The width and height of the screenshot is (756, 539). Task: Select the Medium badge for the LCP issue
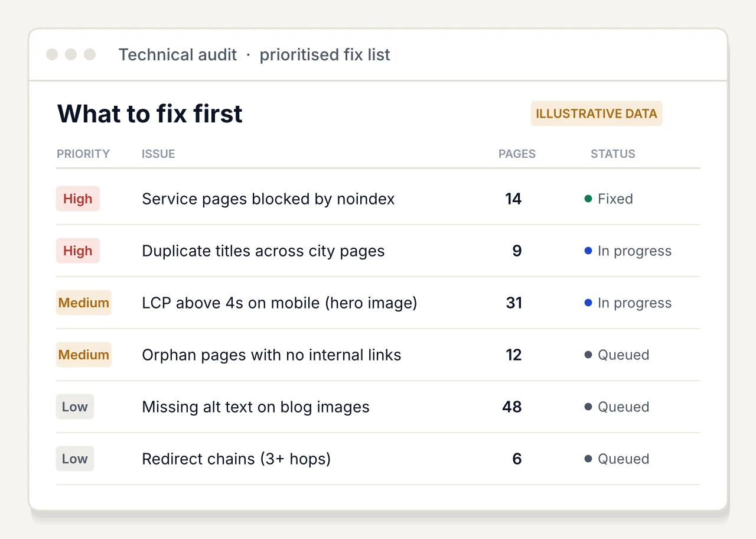coord(84,303)
